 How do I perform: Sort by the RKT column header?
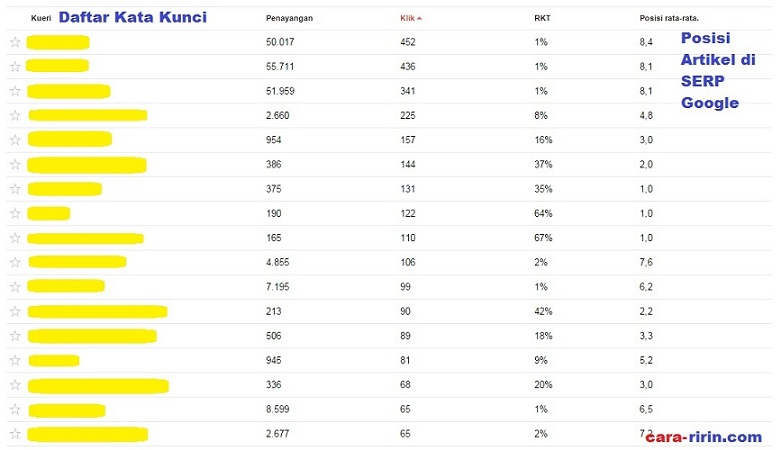coord(542,18)
